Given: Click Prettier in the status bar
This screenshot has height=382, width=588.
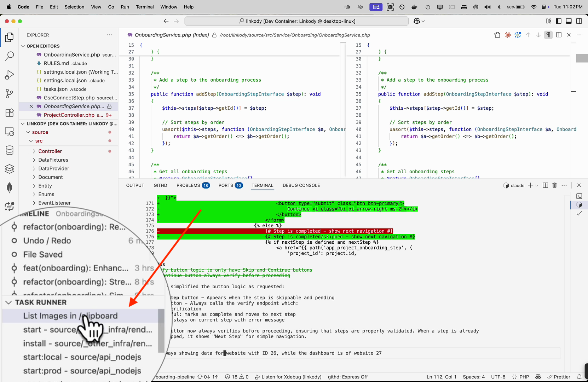Looking at the screenshot, I should click(559, 377).
